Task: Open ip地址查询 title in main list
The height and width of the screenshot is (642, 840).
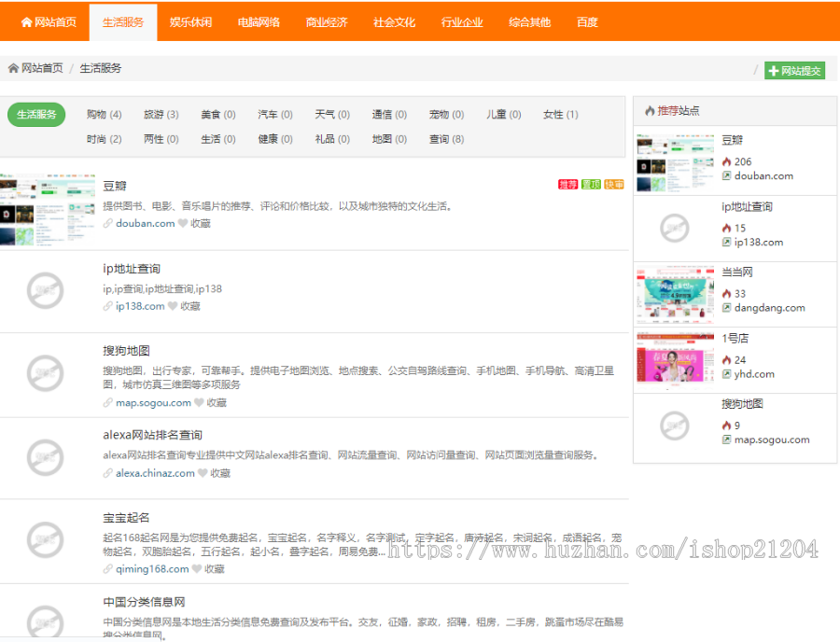Action: [132, 269]
